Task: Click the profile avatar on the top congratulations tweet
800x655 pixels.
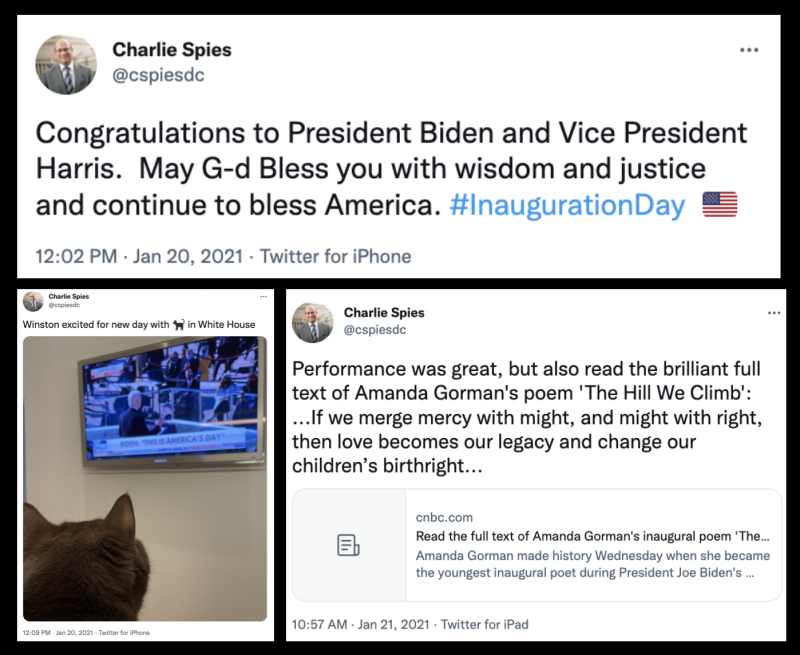Action: (67, 64)
